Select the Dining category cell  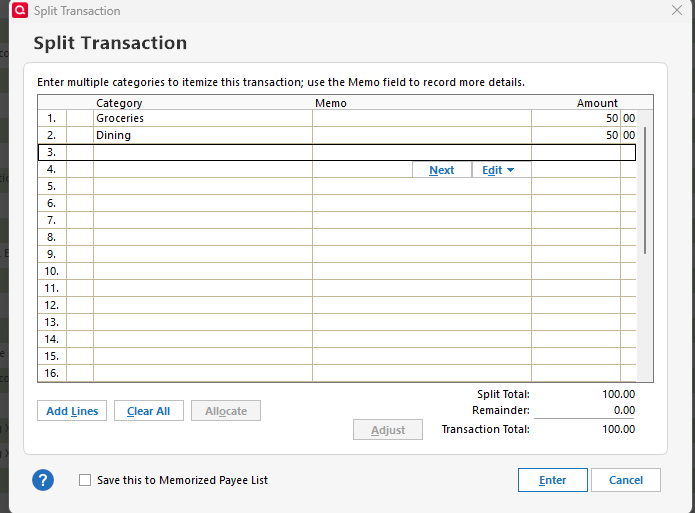point(203,135)
